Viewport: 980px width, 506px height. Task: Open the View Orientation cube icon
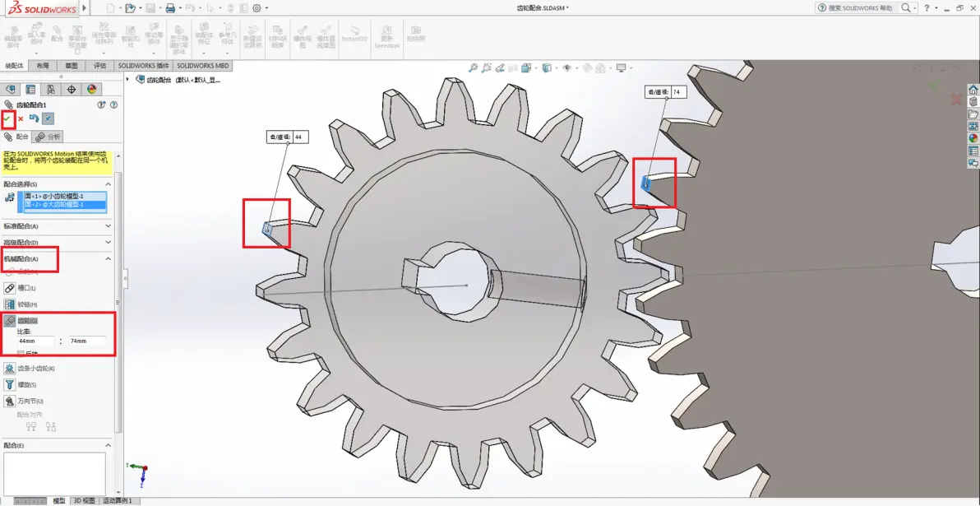coord(526,67)
